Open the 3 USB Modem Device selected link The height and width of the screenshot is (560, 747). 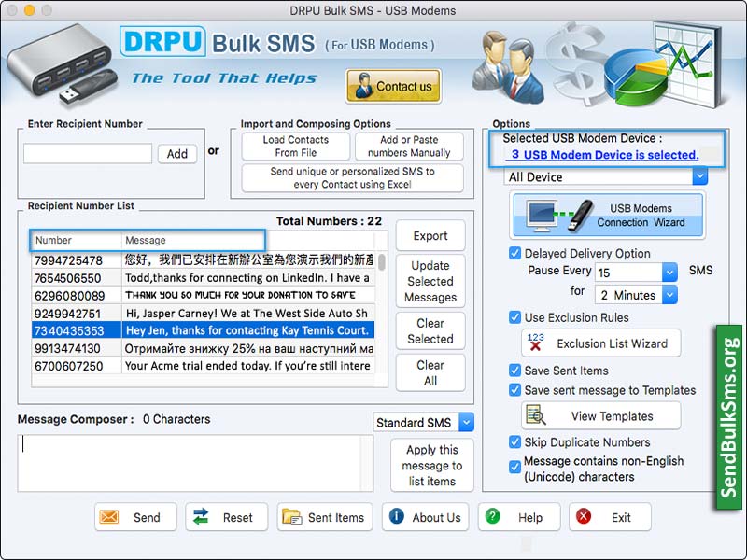coord(604,153)
